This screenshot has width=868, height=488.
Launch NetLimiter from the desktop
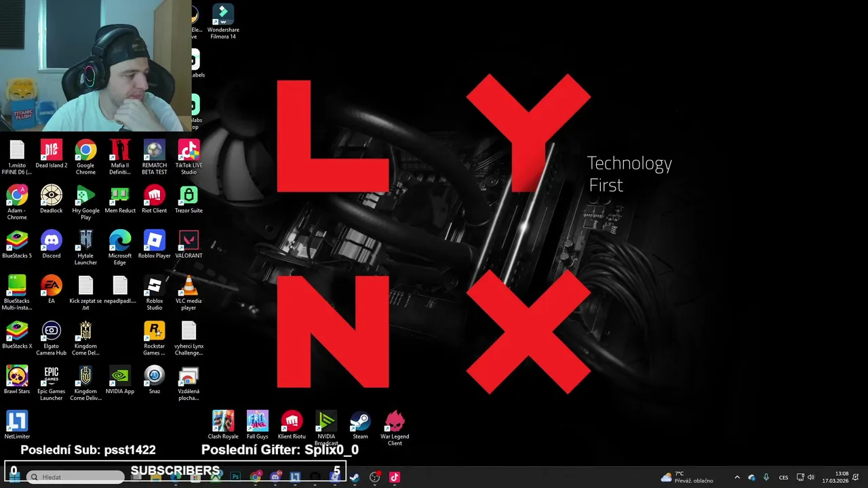17,425
